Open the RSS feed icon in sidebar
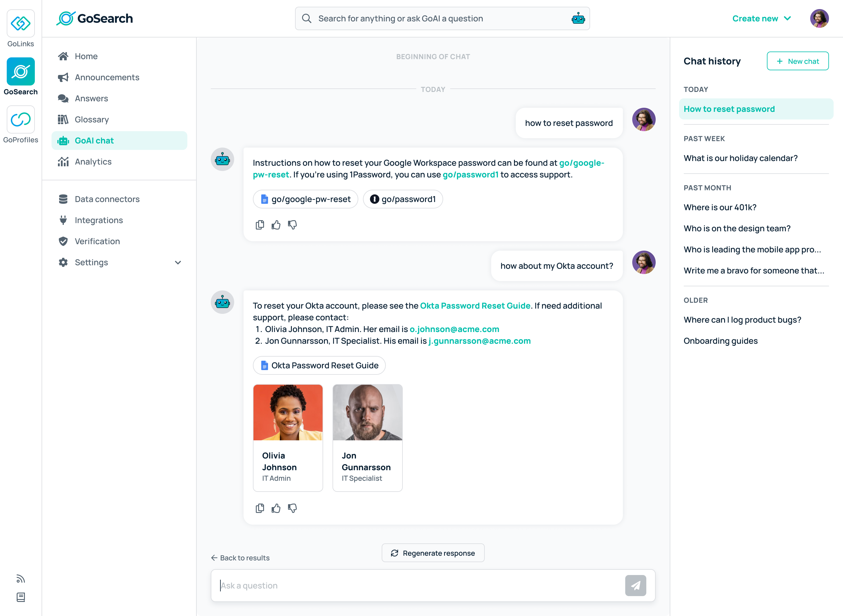The height and width of the screenshot is (616, 843). click(20, 579)
